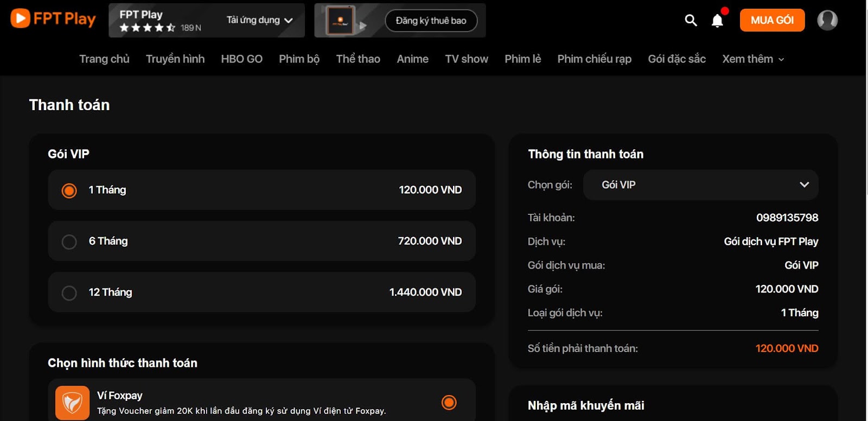Viewport: 868px width, 421px height.
Task: Expand the Xem thêm menu
Action: coord(753,59)
